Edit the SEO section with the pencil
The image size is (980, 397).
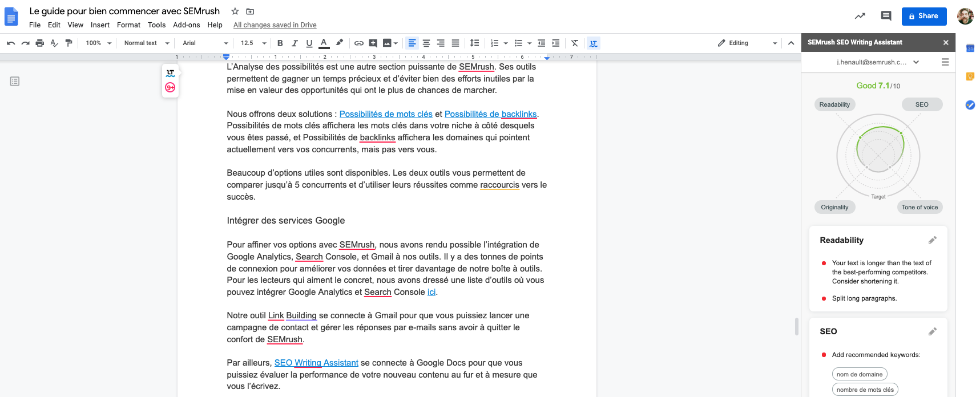pyautogui.click(x=932, y=331)
